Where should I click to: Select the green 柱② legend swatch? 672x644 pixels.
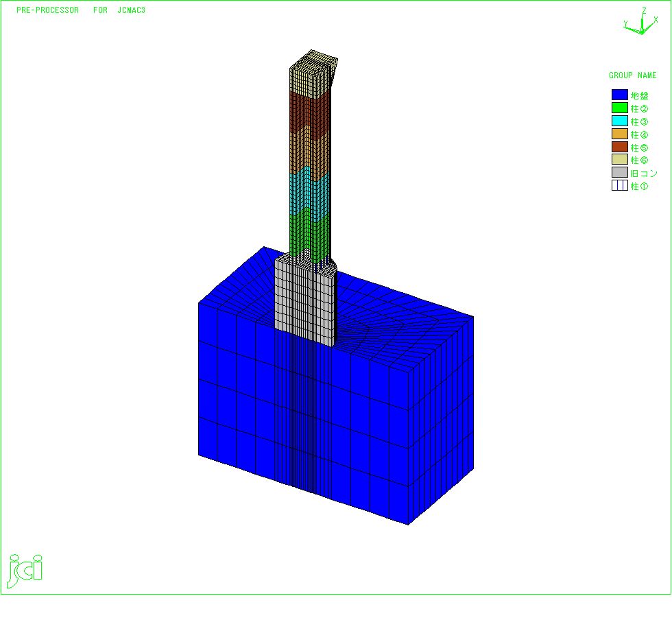(620, 108)
